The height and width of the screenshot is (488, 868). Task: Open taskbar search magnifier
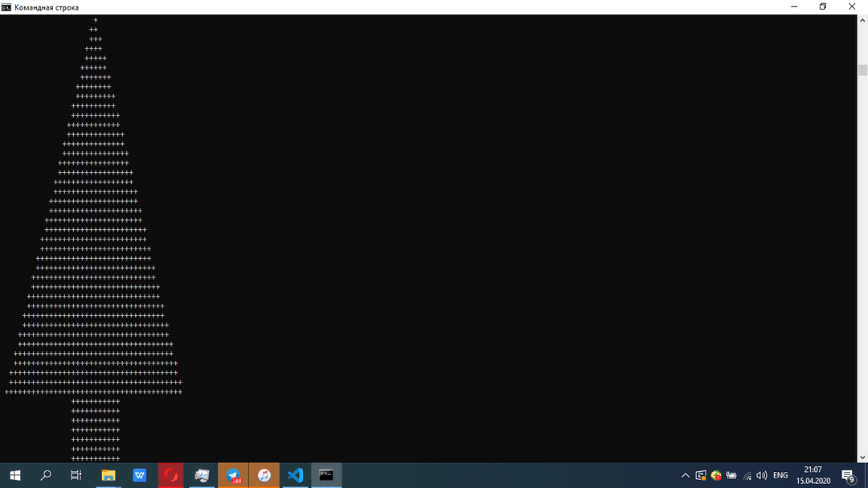point(46,475)
